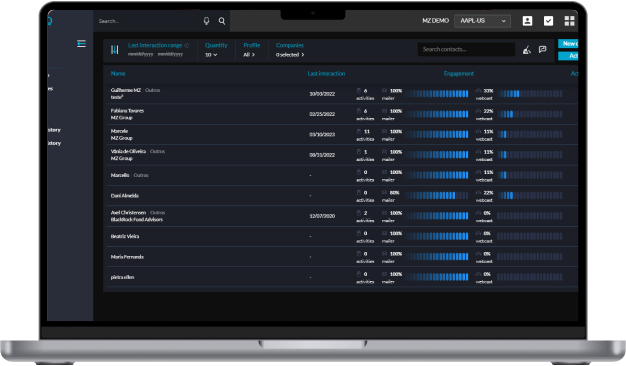
Task: Click BlackRock Fund Advisors company text
Action: (x=137, y=220)
